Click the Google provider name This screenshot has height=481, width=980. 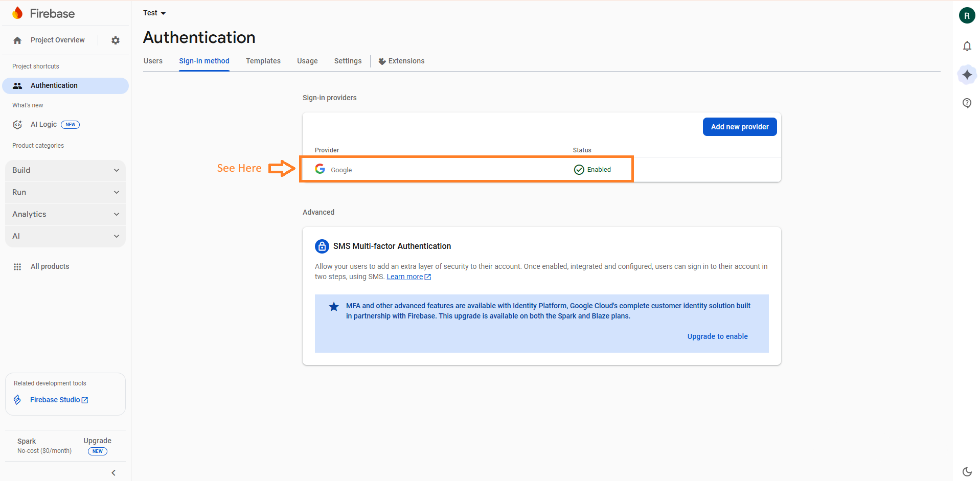click(x=341, y=170)
